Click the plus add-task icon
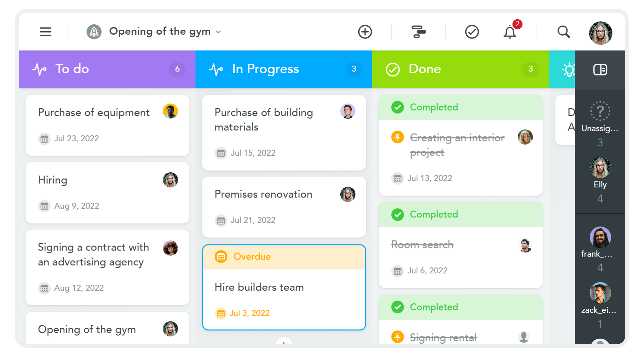The image size is (644, 356). (365, 32)
